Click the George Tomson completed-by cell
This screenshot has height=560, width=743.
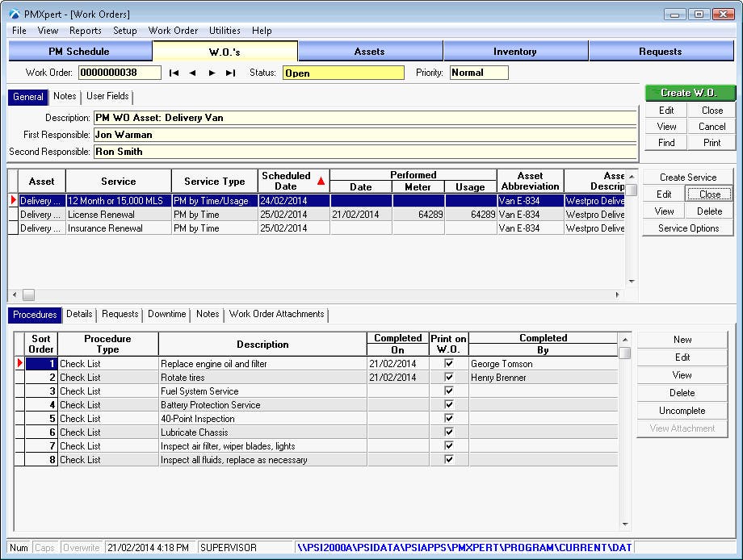543,364
